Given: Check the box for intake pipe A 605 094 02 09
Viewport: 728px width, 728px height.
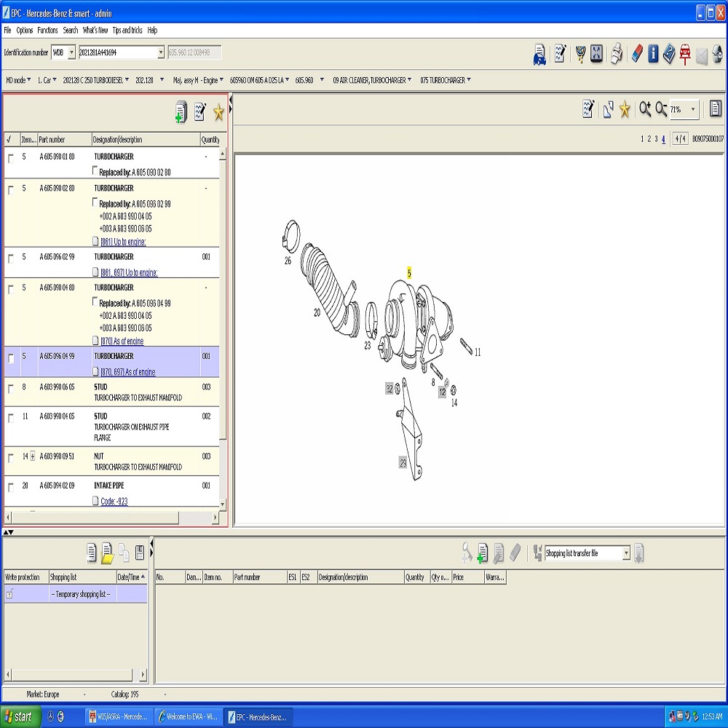Looking at the screenshot, I should coord(11,487).
